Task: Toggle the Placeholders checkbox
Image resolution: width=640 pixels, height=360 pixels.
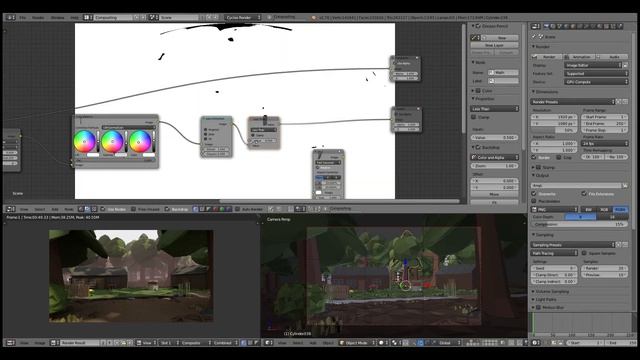Action: [x=534, y=201]
